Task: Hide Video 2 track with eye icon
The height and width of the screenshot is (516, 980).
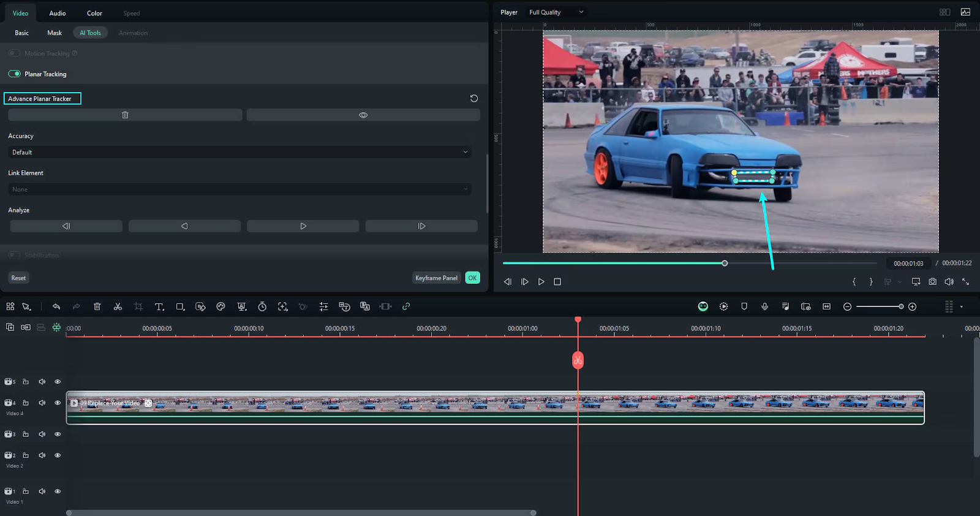Action: pyautogui.click(x=58, y=455)
